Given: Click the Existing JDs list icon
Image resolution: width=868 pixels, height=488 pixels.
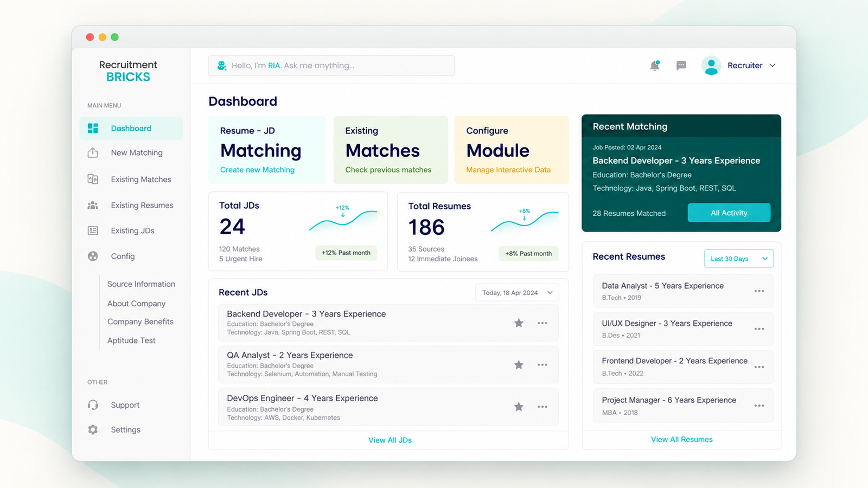Looking at the screenshot, I should coord(93,231).
